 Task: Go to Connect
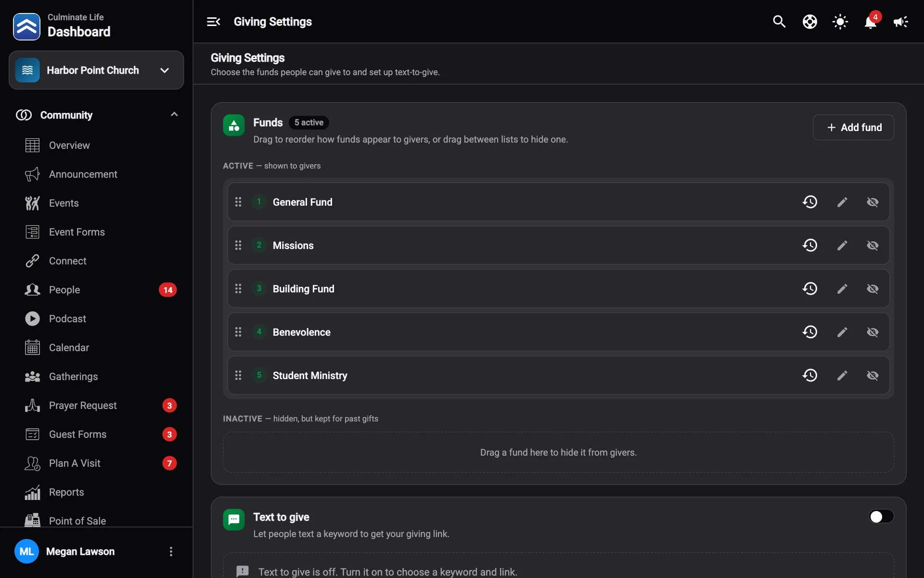[x=96, y=261]
